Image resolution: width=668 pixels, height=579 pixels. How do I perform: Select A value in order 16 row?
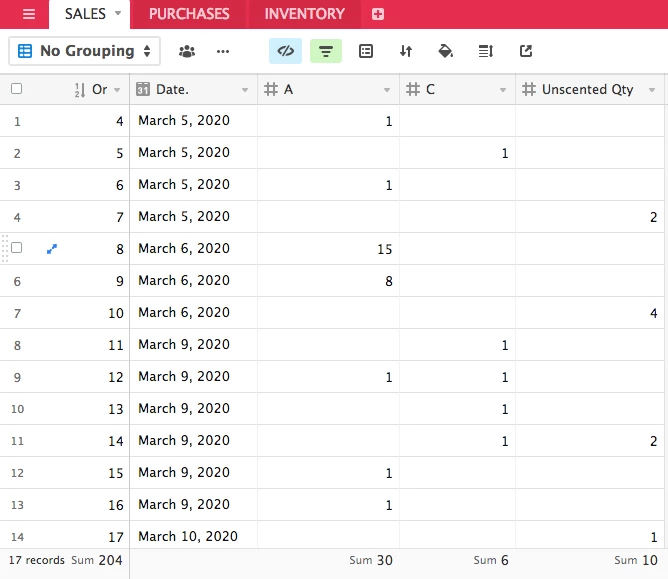(328, 504)
